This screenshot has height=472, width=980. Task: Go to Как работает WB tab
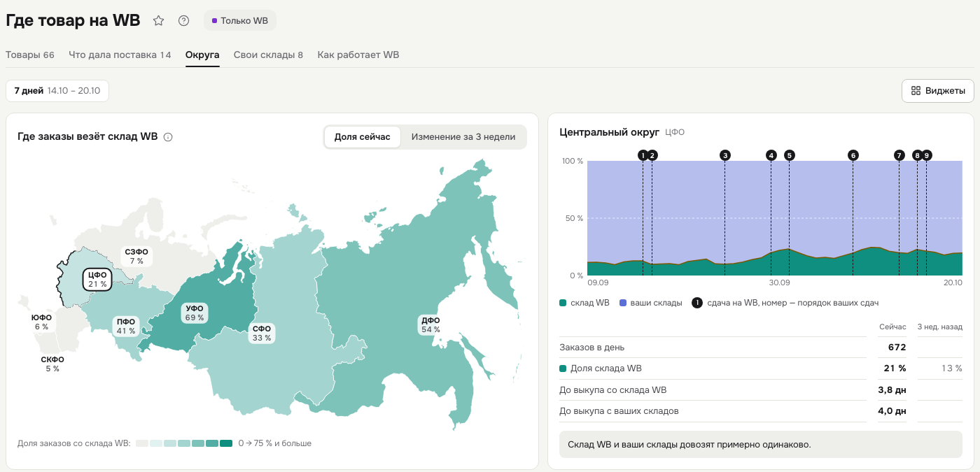[x=358, y=55]
